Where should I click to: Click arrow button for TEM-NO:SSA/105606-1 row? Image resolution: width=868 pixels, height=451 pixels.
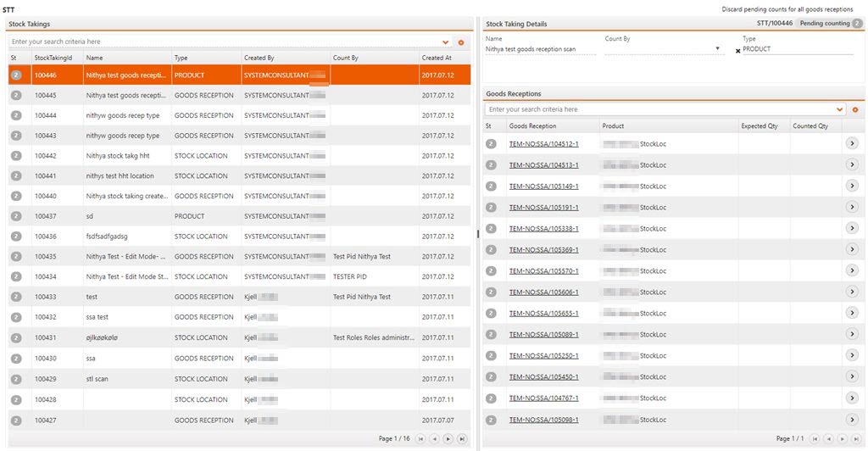pos(852,292)
